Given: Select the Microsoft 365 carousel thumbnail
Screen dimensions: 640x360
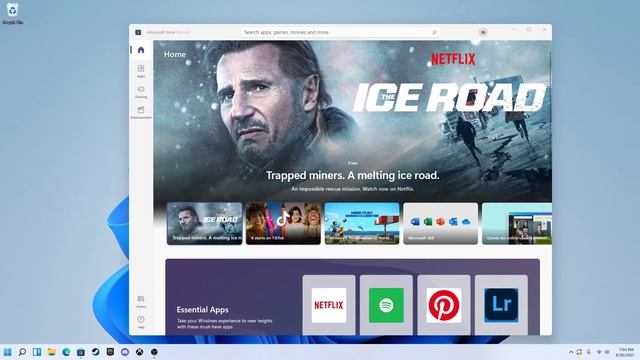Looking at the screenshot, I should point(440,223).
